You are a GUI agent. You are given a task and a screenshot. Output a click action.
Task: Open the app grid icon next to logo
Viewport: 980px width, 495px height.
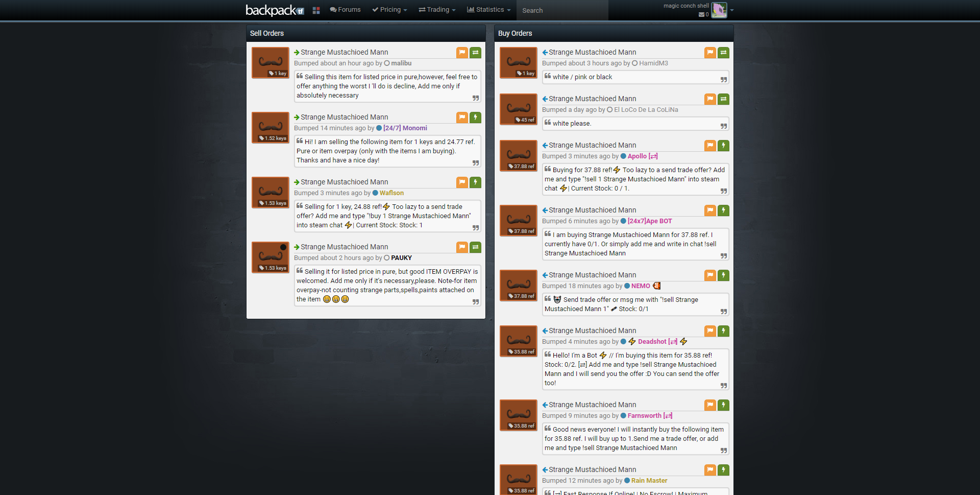(316, 10)
